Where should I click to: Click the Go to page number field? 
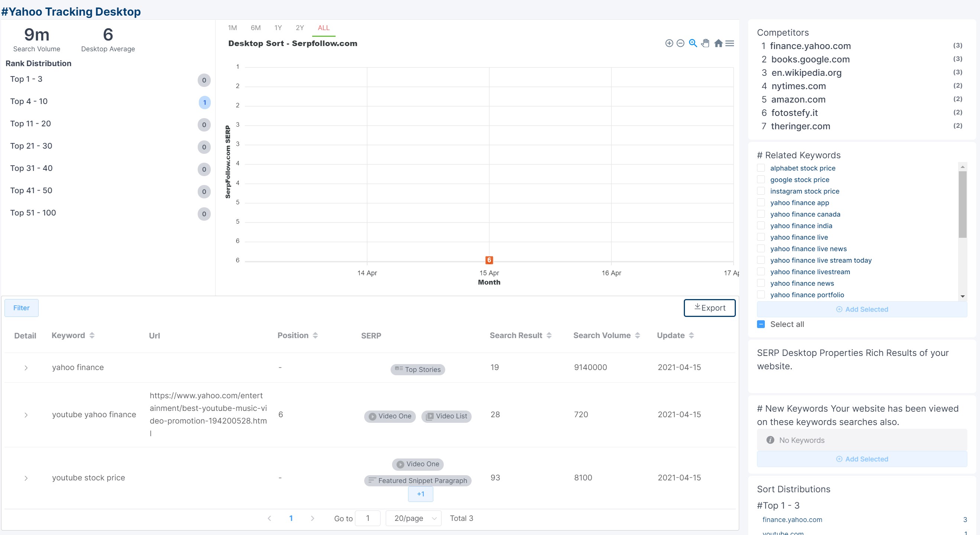pos(368,518)
